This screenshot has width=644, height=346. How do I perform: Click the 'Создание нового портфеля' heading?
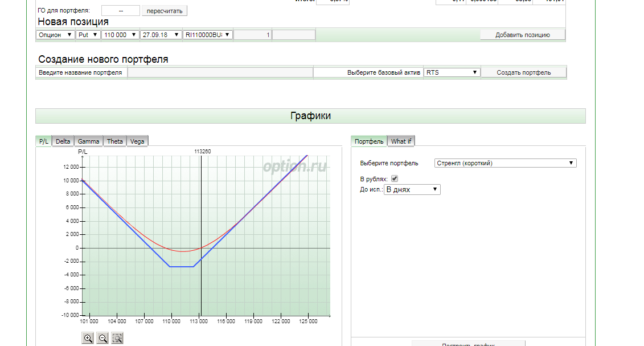point(103,59)
